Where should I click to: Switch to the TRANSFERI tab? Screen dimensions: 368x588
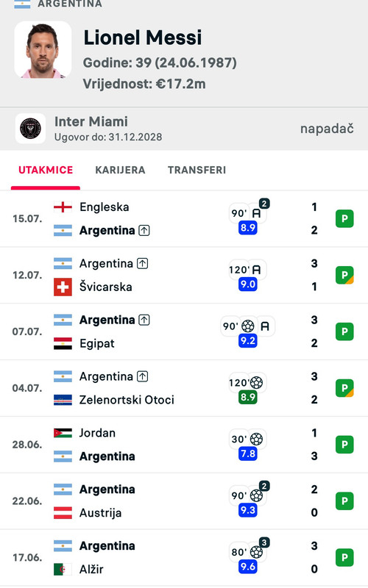pos(197,170)
